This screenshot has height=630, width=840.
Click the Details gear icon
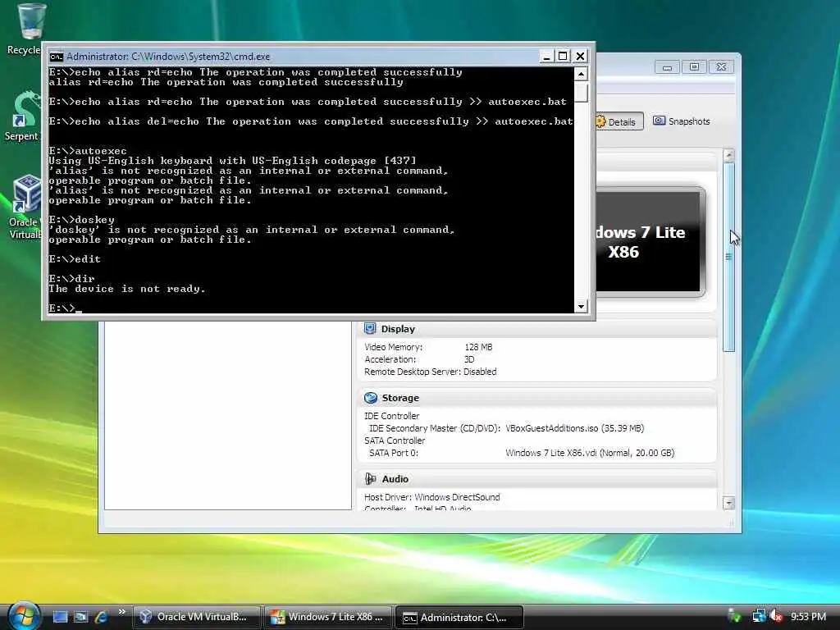point(600,121)
